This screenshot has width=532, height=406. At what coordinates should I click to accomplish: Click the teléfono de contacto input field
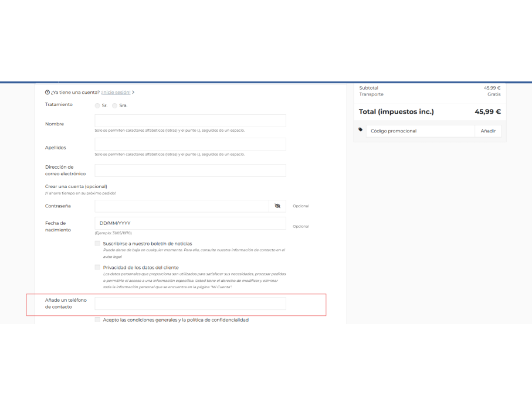click(x=191, y=303)
